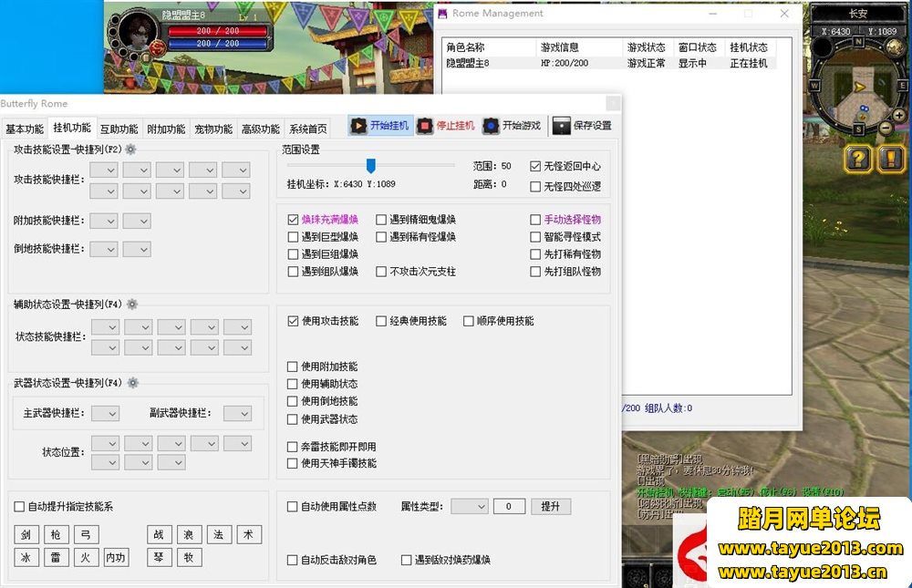Select the 冰 skill button
Screen dimensions: 912x588
pos(26,557)
